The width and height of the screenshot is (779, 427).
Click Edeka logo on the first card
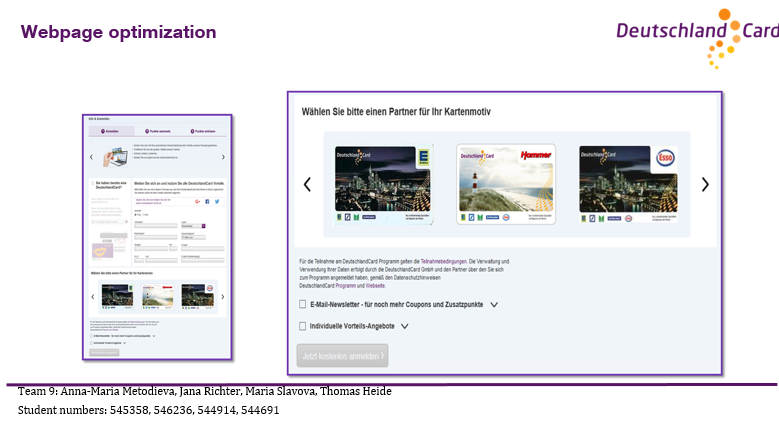(x=423, y=157)
